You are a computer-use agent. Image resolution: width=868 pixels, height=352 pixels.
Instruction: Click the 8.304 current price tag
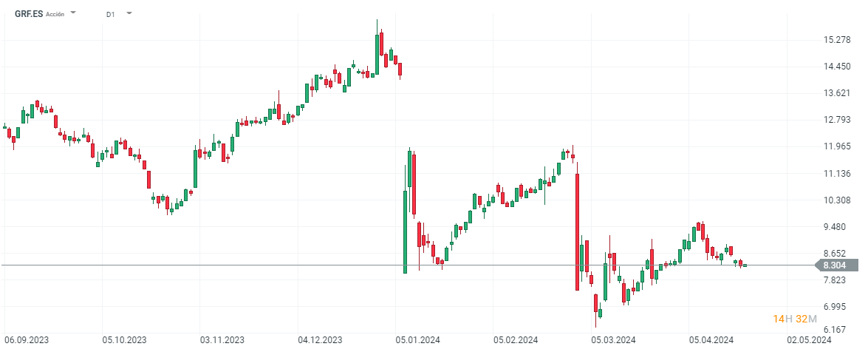(834, 265)
